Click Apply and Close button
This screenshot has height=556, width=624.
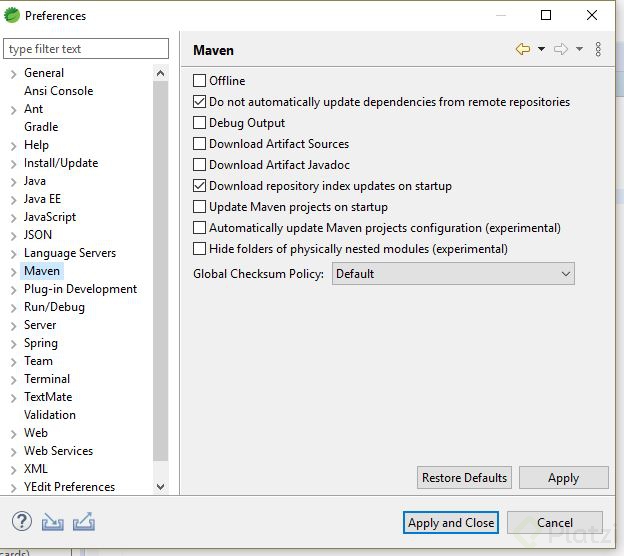[451, 522]
